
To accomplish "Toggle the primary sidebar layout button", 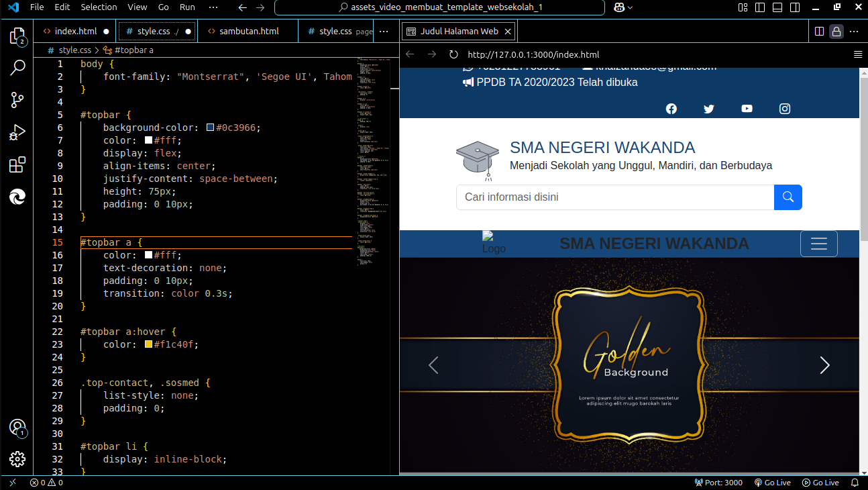I will (759, 7).
